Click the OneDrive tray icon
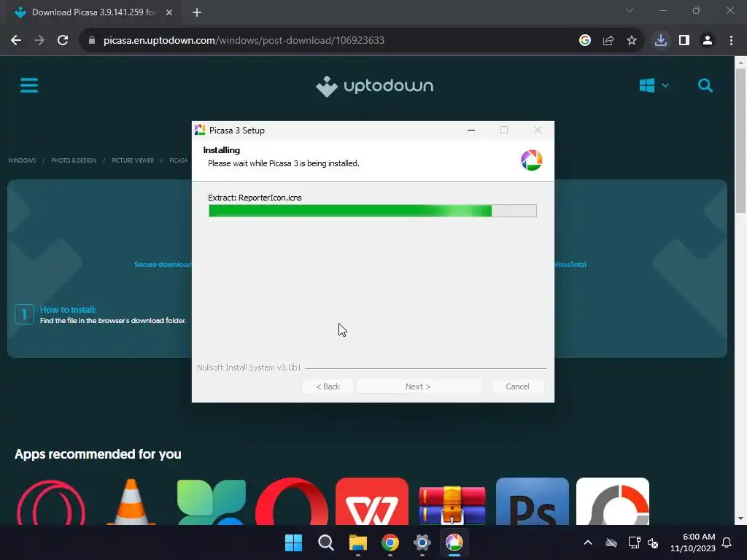747x560 pixels. click(x=611, y=542)
